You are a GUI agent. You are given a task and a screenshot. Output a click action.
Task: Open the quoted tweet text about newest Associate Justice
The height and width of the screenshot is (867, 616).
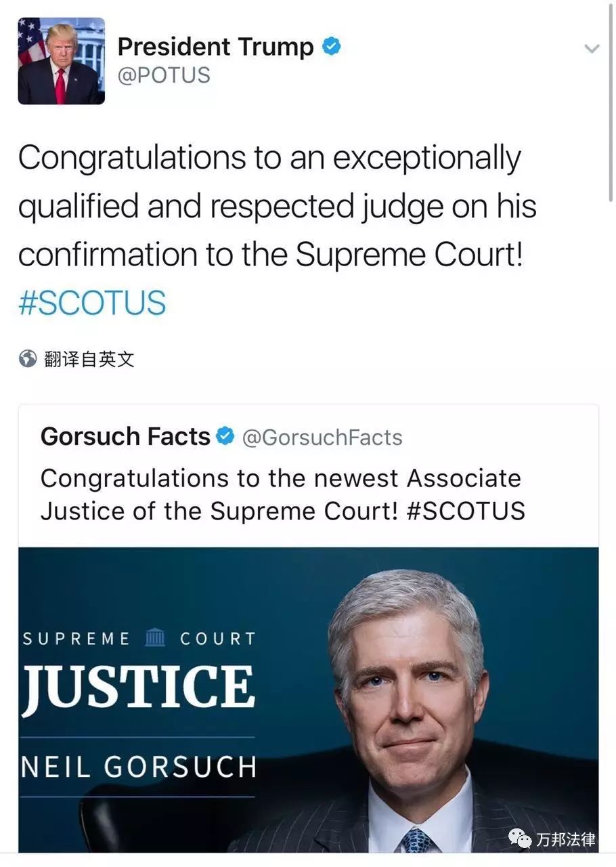coord(283,494)
